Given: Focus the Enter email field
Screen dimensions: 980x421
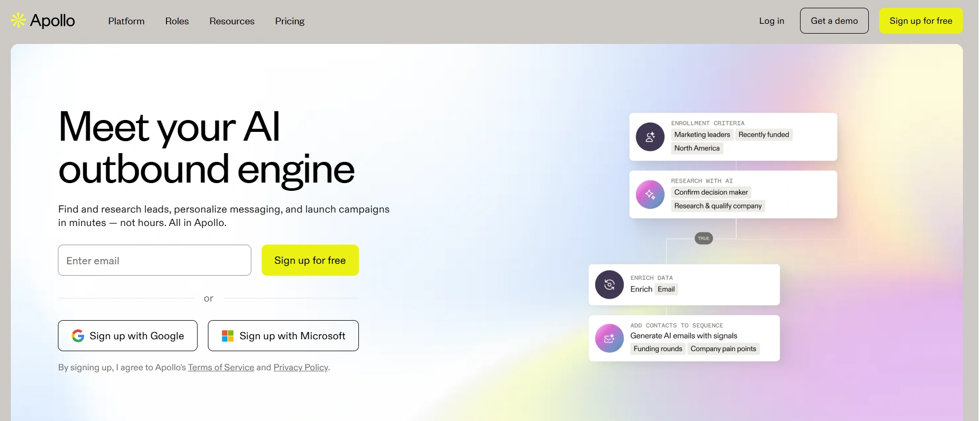Looking at the screenshot, I should click(x=155, y=260).
